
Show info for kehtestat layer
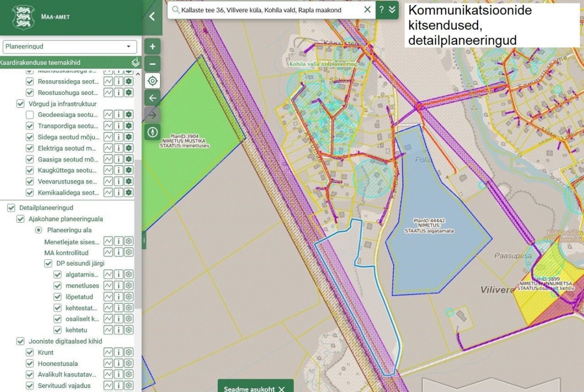click(118, 308)
